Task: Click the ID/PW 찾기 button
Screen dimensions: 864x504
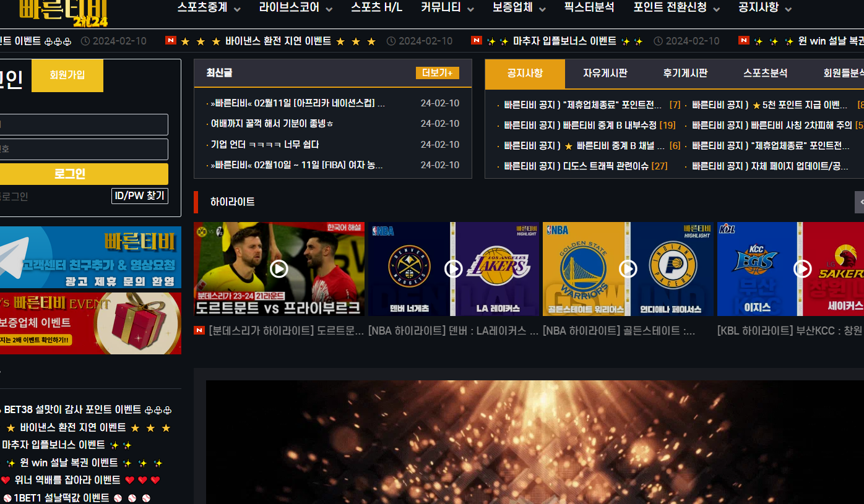Action: tap(140, 196)
